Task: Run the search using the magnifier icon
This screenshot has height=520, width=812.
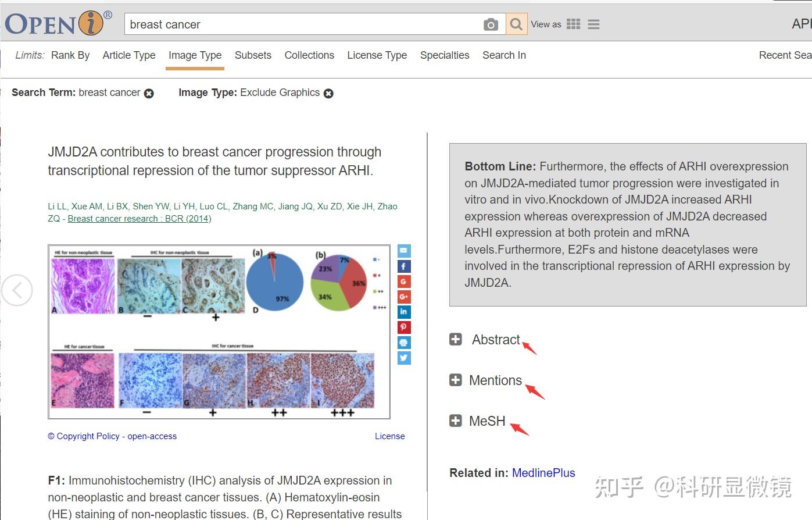Action: (x=516, y=24)
